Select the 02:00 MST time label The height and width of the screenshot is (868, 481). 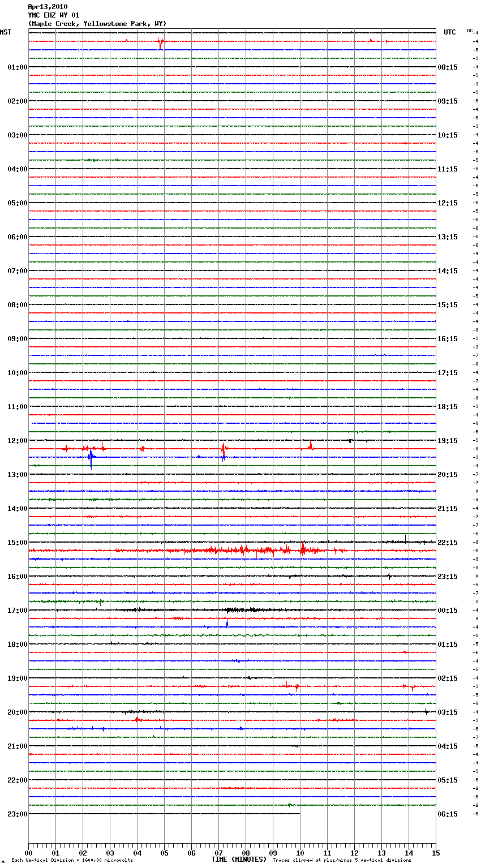point(18,101)
